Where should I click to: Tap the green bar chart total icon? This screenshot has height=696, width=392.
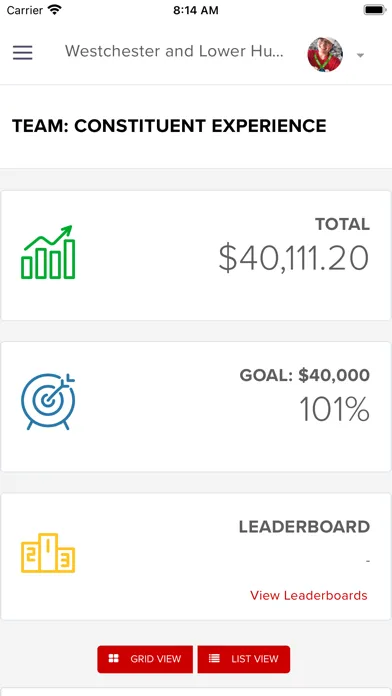(48, 252)
